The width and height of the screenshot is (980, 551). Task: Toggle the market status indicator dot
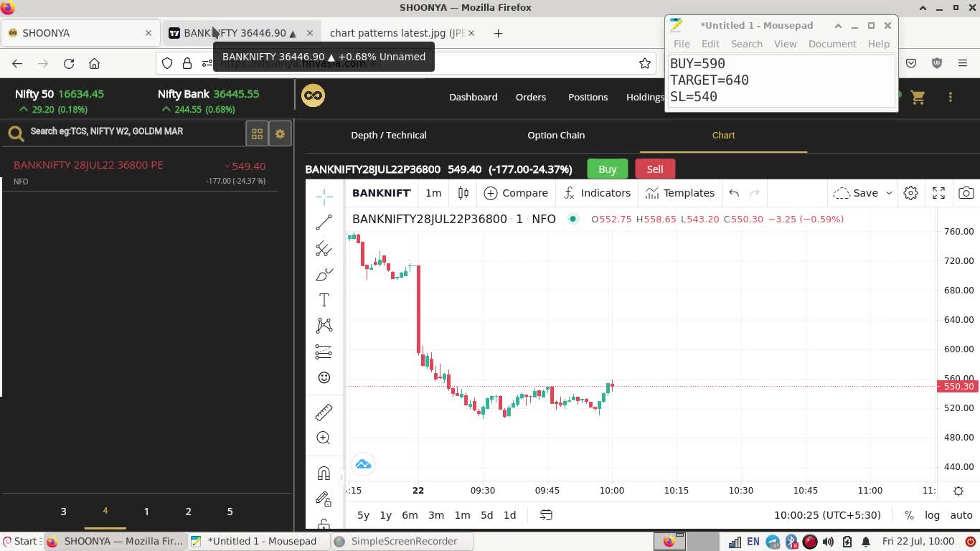(x=573, y=219)
